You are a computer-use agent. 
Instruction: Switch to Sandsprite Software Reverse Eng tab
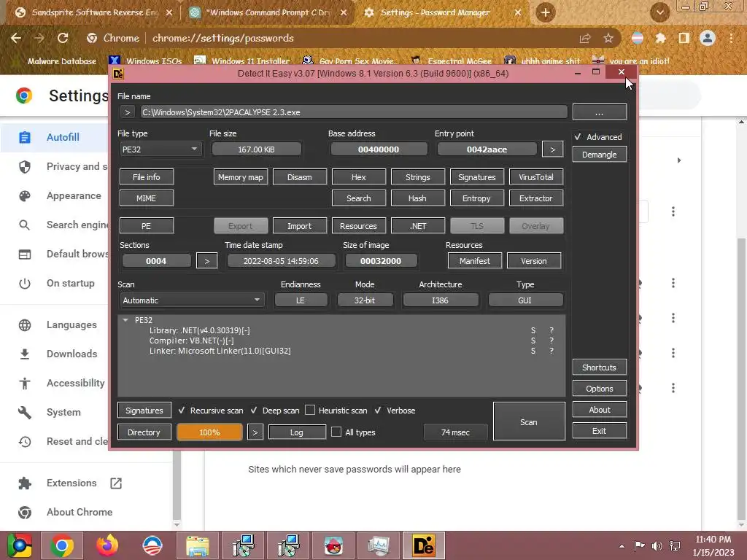pos(93,12)
